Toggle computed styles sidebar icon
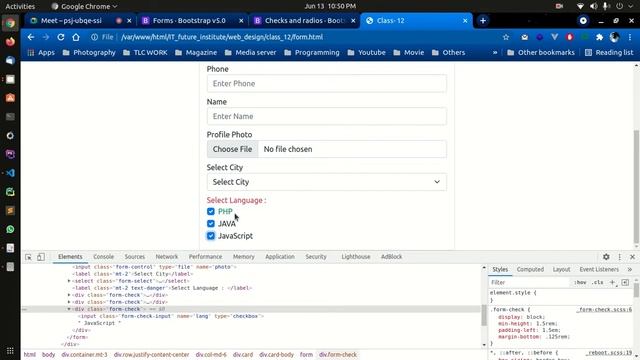 pyautogui.click(x=625, y=282)
